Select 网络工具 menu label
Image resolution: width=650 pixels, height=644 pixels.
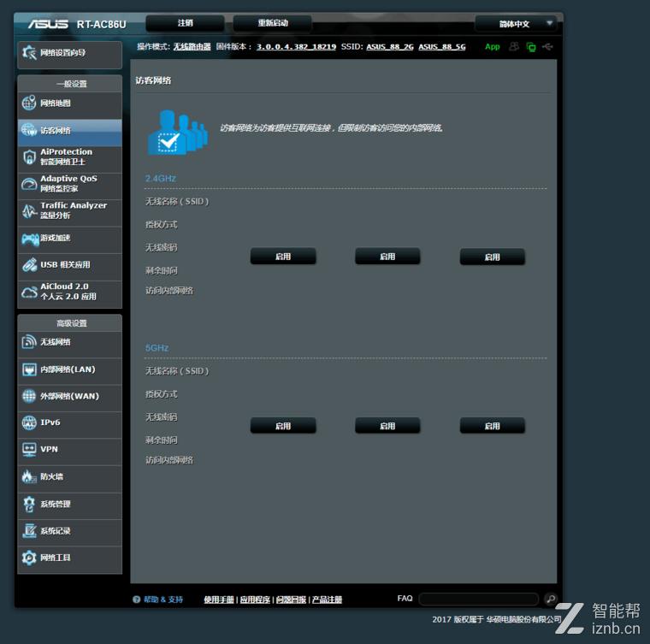55,558
